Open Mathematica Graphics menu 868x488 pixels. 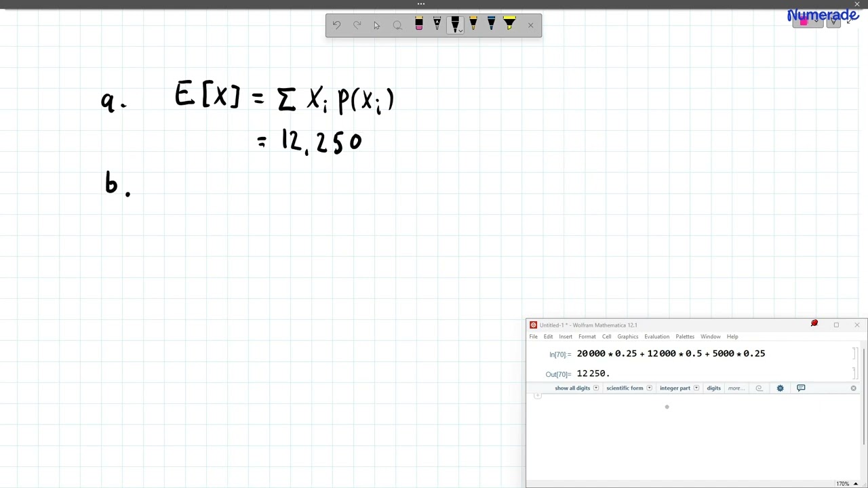[x=628, y=336]
